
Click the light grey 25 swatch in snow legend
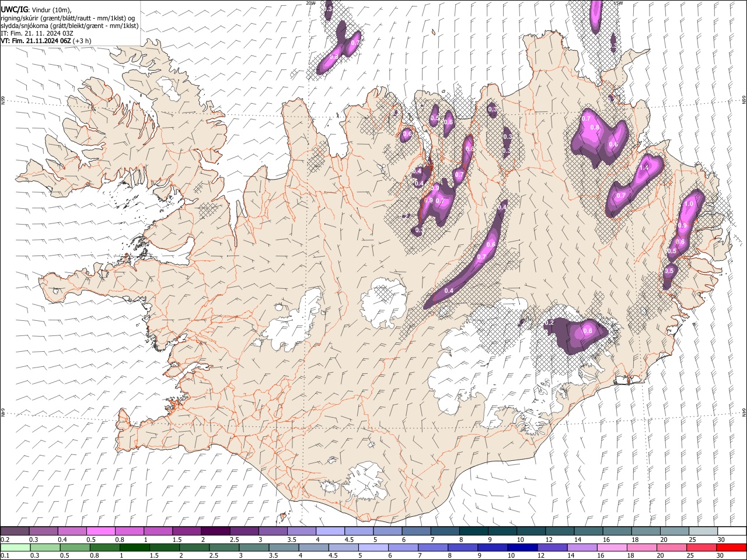[703, 531]
